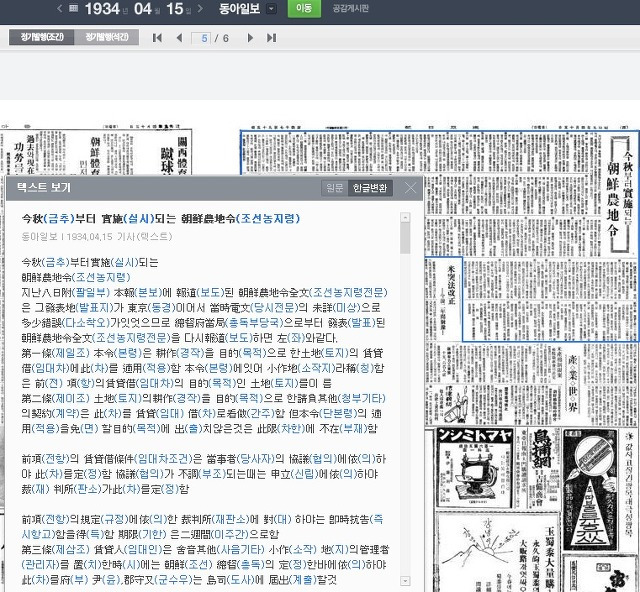
Task: Click the 商業世界 section in the scan
Action: coord(573,383)
